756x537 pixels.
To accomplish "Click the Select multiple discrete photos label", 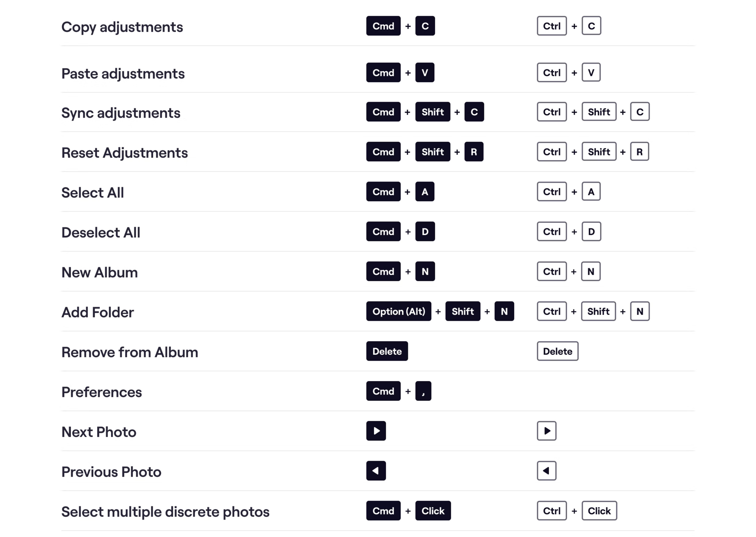I will [x=165, y=512].
